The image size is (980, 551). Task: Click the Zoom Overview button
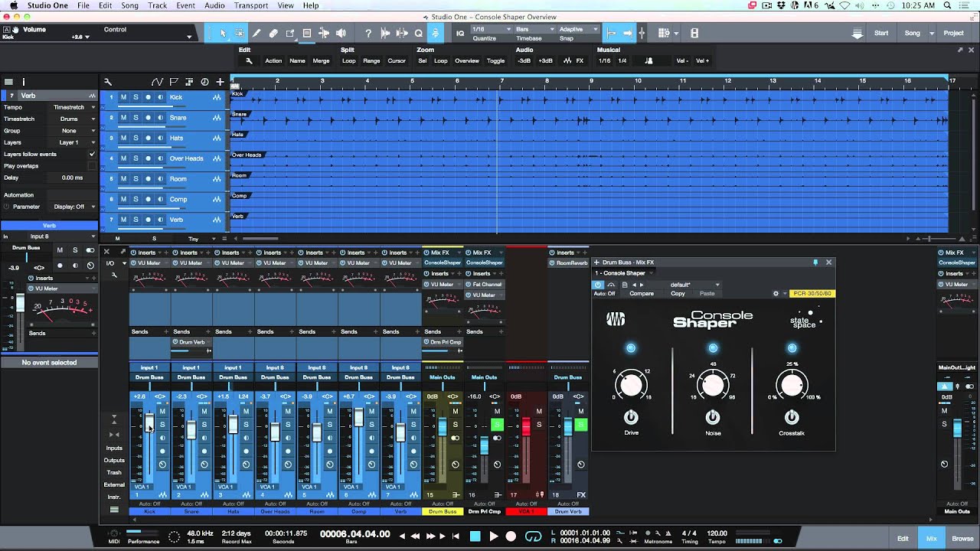point(467,60)
